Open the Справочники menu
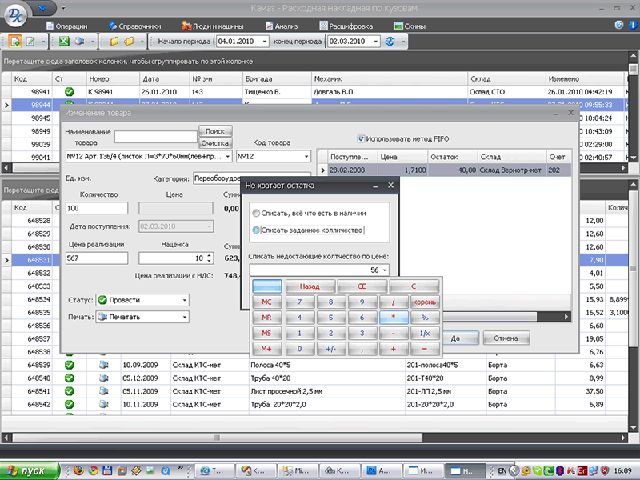640x480 pixels. coord(135,26)
